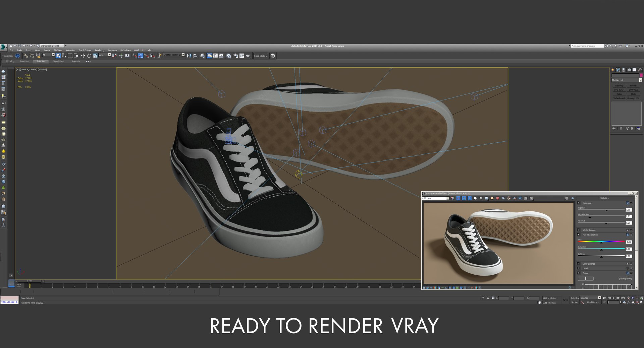The image size is (644, 348).
Task: Open Workspace: Default dropdown
Action: (x=52, y=46)
